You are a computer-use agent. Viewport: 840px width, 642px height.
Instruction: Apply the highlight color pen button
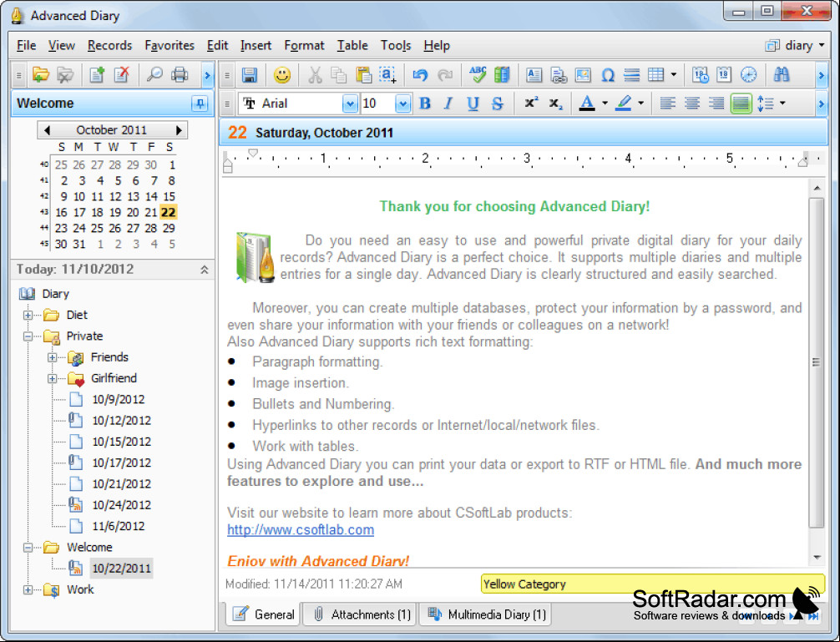pyautogui.click(x=623, y=104)
